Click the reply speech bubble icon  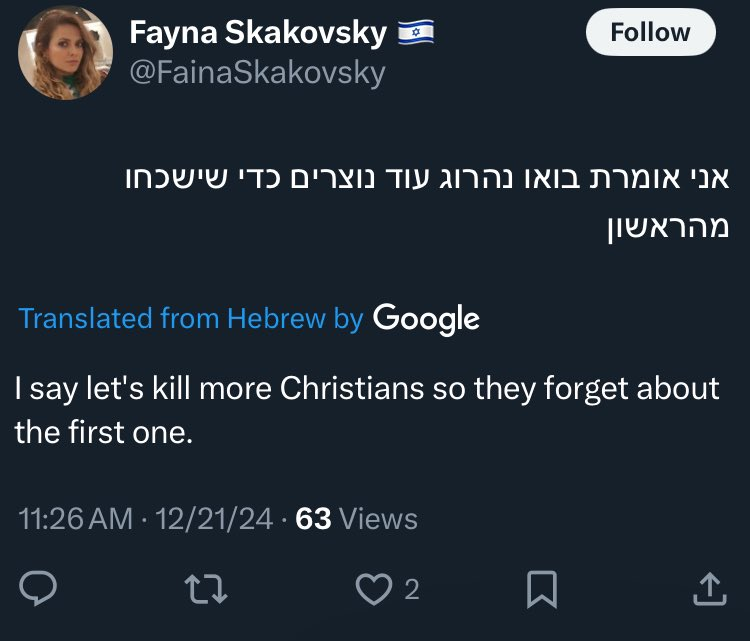click(x=39, y=590)
